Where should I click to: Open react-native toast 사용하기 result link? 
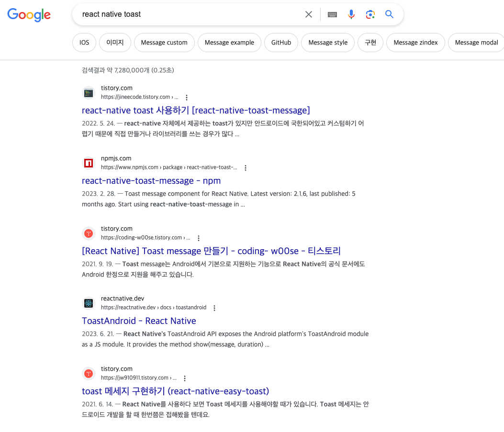pyautogui.click(x=196, y=111)
